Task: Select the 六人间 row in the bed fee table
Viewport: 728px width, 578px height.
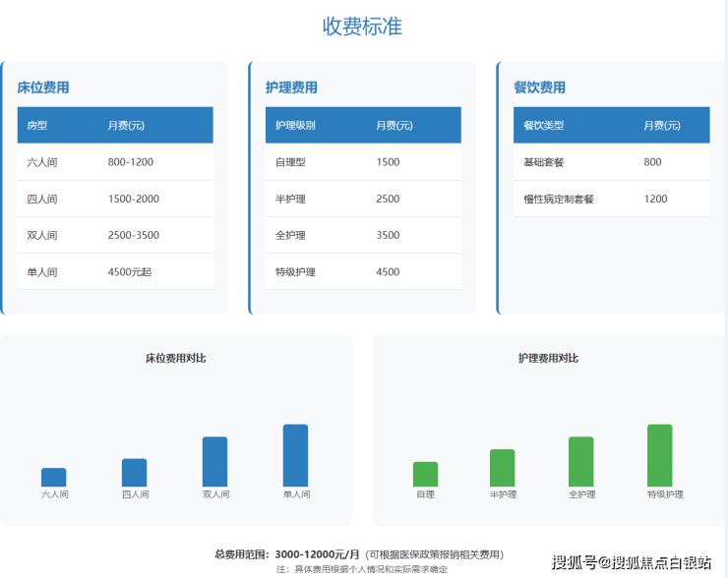Action: point(114,162)
